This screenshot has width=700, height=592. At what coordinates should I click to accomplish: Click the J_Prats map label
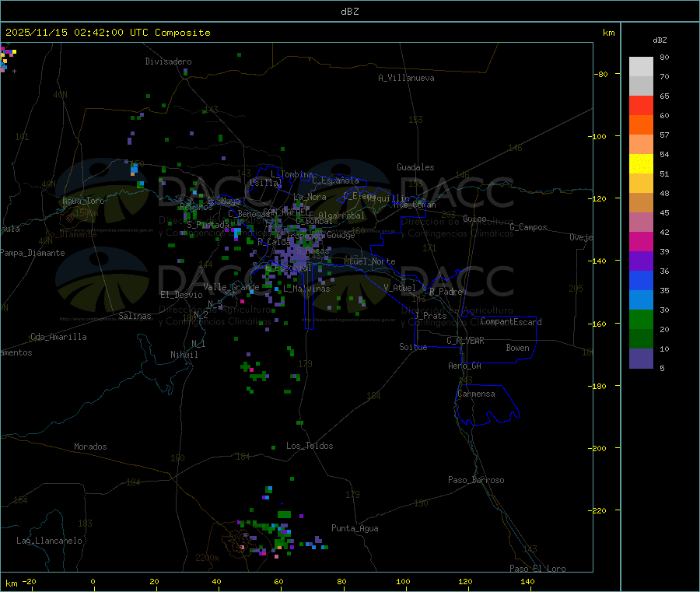(430, 316)
